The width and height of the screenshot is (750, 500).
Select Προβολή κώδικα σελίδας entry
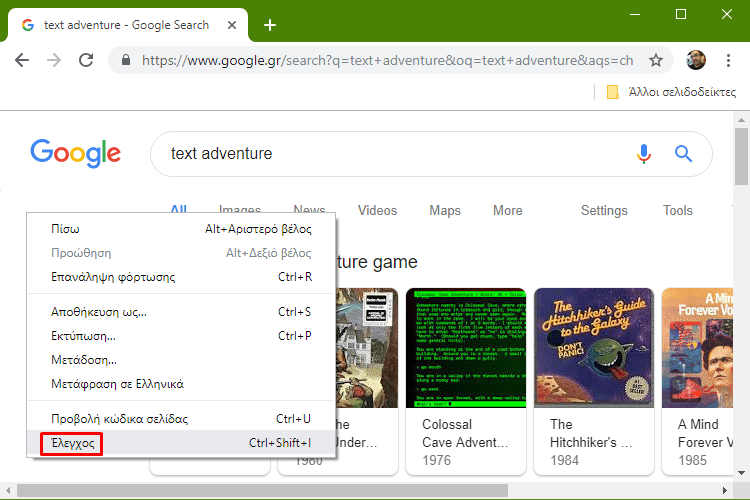[181, 419]
